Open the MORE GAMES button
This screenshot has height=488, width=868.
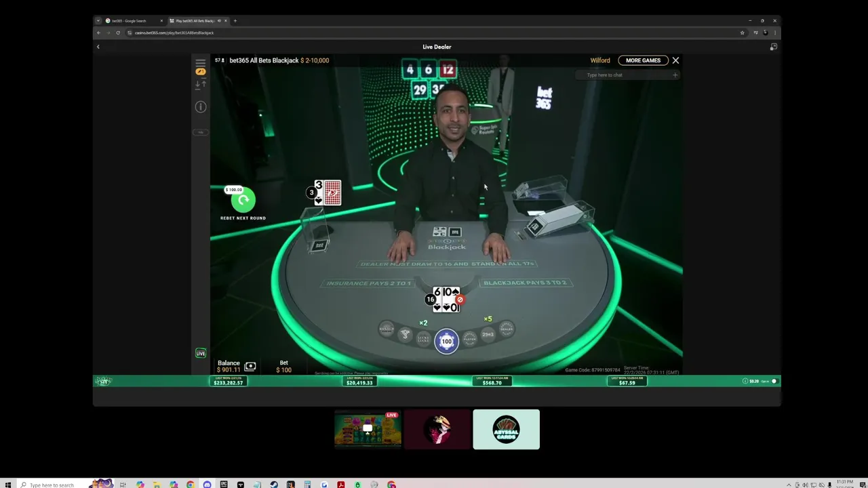[x=643, y=60]
